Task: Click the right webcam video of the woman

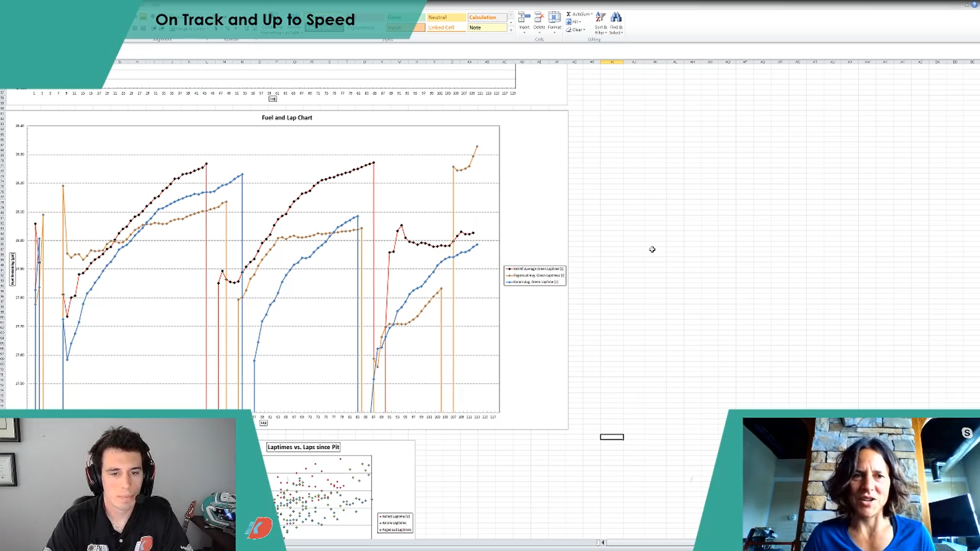Action: pos(861,484)
